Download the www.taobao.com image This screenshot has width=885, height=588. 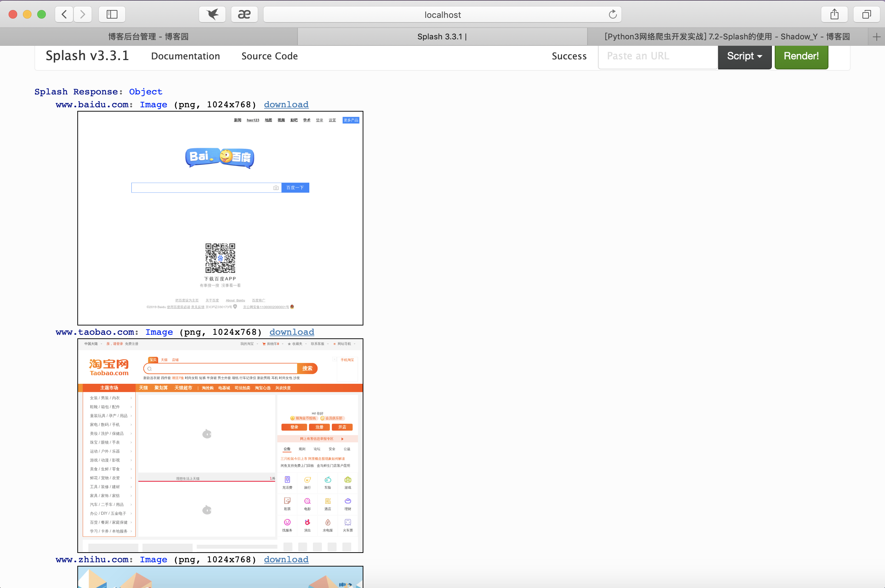tap(292, 332)
